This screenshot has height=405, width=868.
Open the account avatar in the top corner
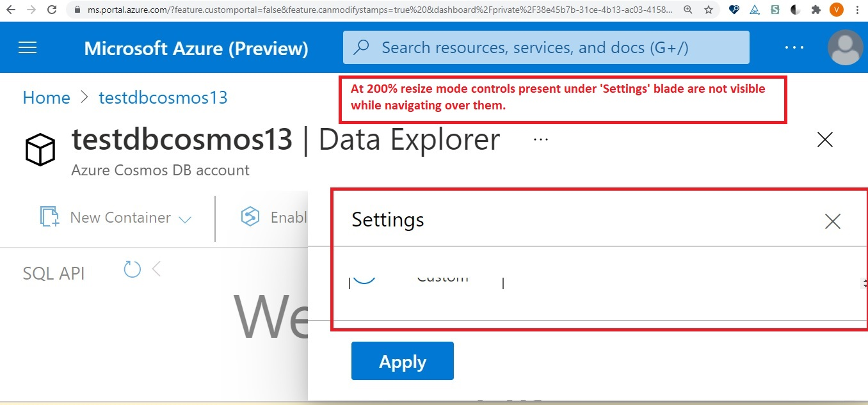point(845,47)
